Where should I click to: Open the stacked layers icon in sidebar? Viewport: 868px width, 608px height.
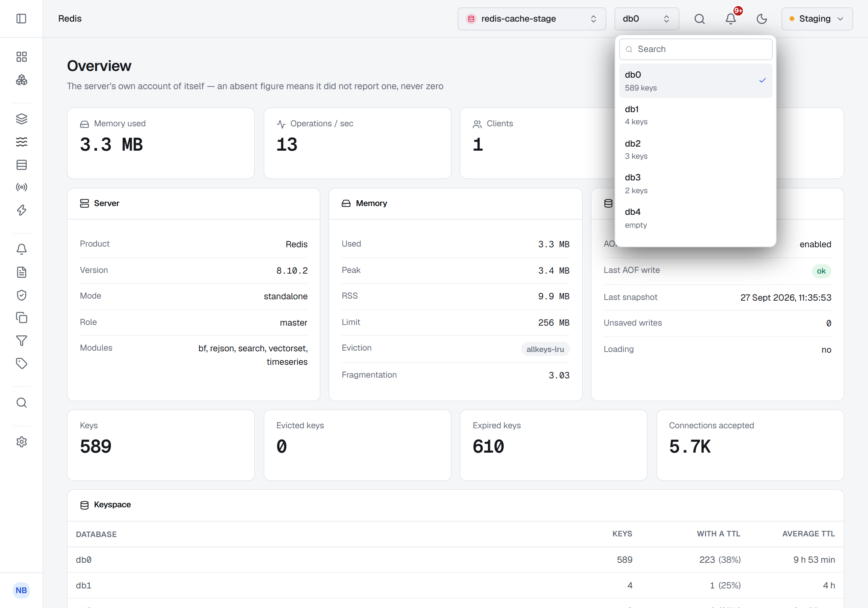(22, 119)
